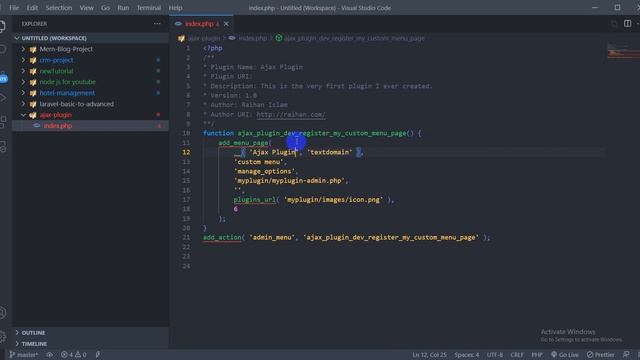The height and width of the screenshot is (360, 640).
Task: Expand the TIMELINE section
Action: tap(90, 344)
